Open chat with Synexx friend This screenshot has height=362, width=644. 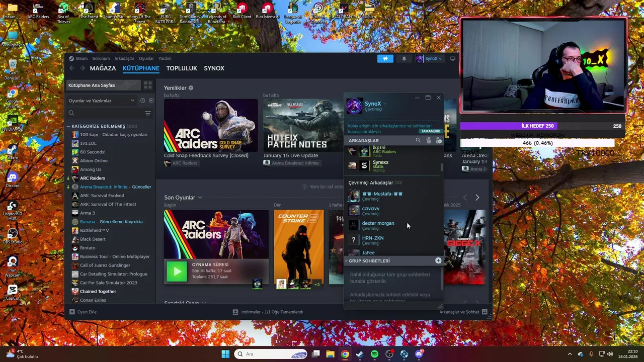coord(393,165)
